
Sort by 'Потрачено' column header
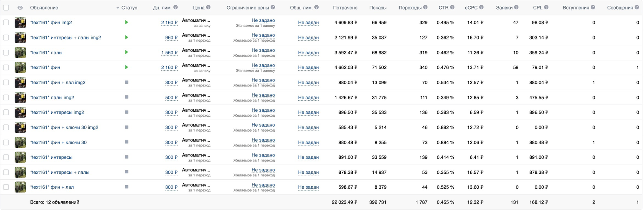coord(345,8)
